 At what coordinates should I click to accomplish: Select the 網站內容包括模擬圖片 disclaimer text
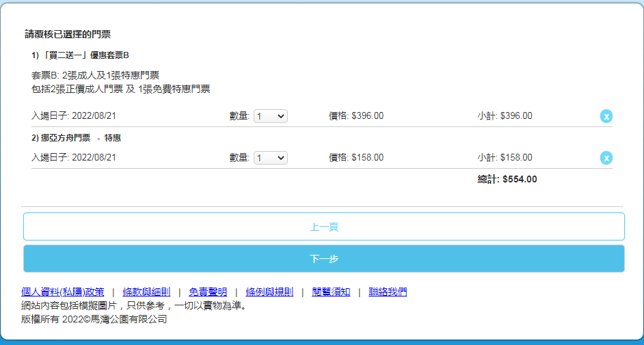[x=134, y=305]
